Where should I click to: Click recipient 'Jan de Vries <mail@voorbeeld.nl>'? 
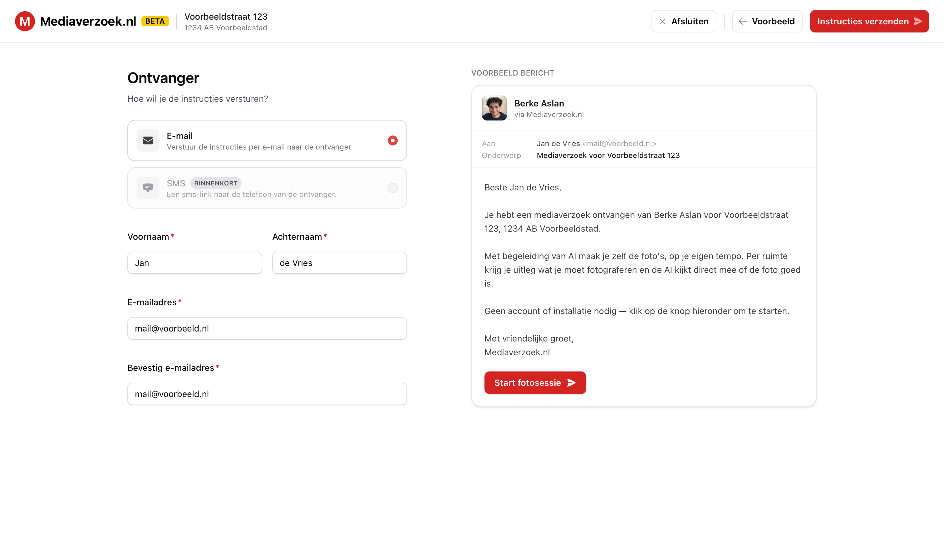pyautogui.click(x=597, y=143)
